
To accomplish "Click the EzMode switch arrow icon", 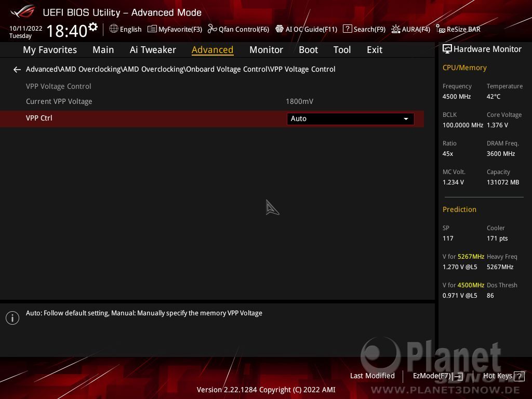I will pos(458,376).
